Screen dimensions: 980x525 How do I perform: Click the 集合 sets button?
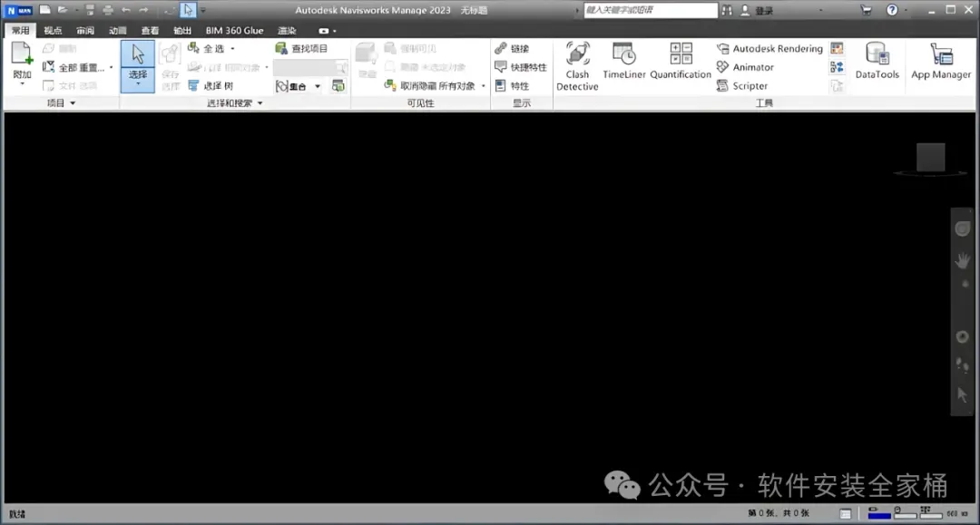point(292,86)
